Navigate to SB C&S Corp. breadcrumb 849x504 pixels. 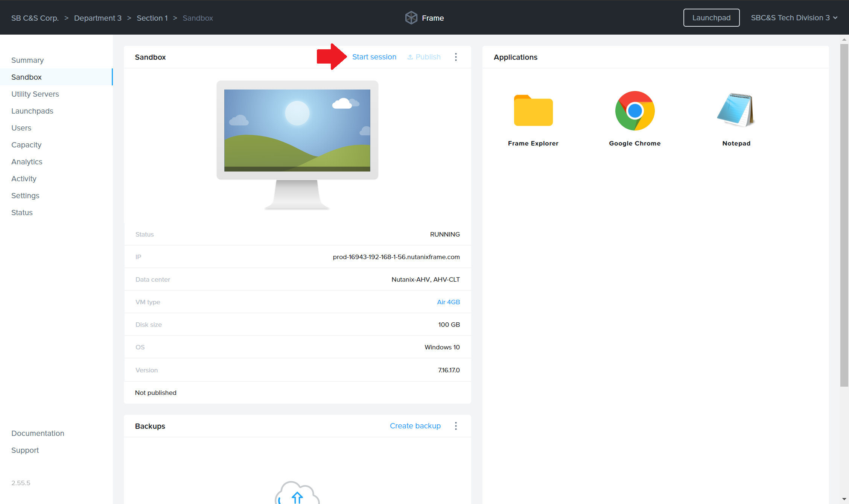coord(35,18)
